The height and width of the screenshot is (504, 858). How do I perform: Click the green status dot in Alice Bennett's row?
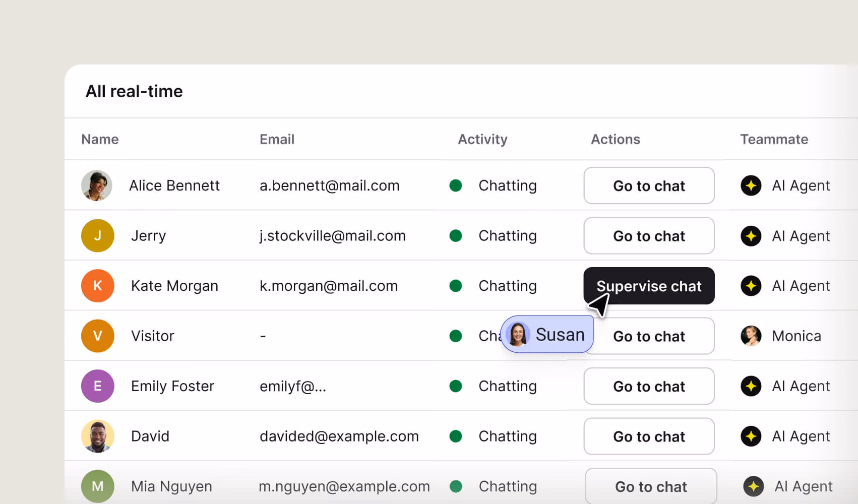click(x=456, y=185)
